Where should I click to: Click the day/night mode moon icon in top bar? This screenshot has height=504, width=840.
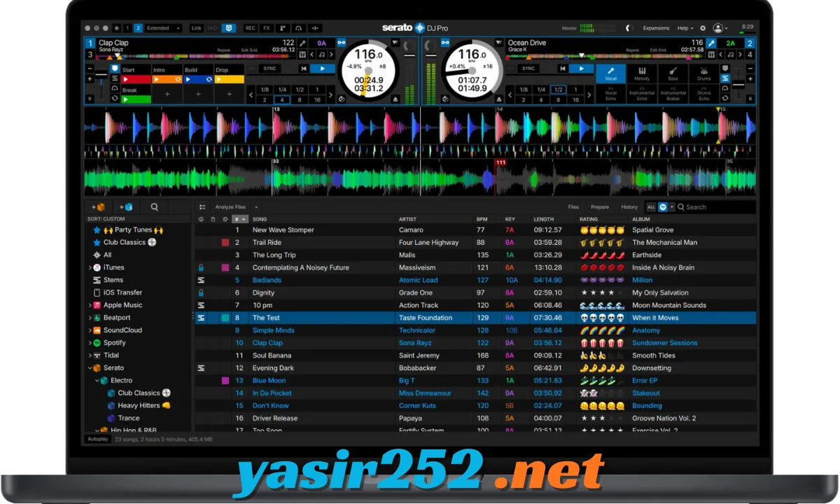pyautogui.click(x=628, y=28)
